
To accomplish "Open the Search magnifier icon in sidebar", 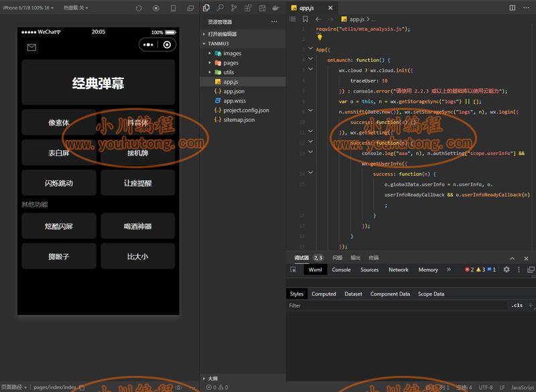I will click(x=220, y=8).
